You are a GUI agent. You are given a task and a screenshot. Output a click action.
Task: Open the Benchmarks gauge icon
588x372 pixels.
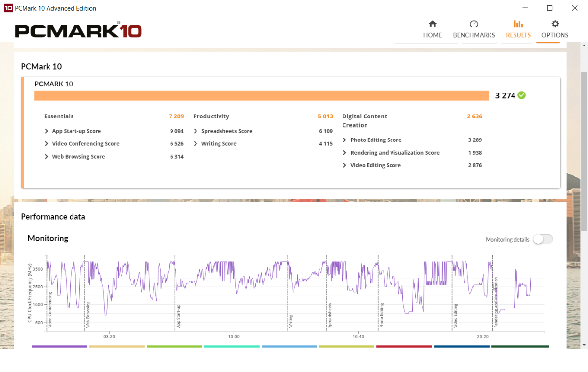point(473,24)
